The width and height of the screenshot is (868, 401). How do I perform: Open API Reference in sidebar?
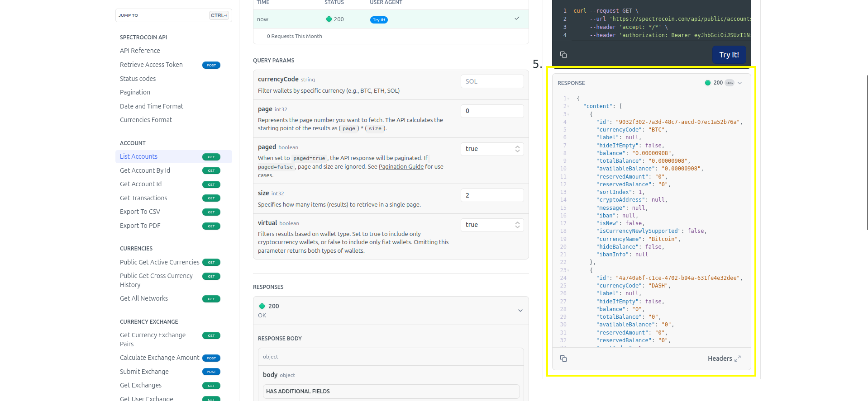(140, 51)
